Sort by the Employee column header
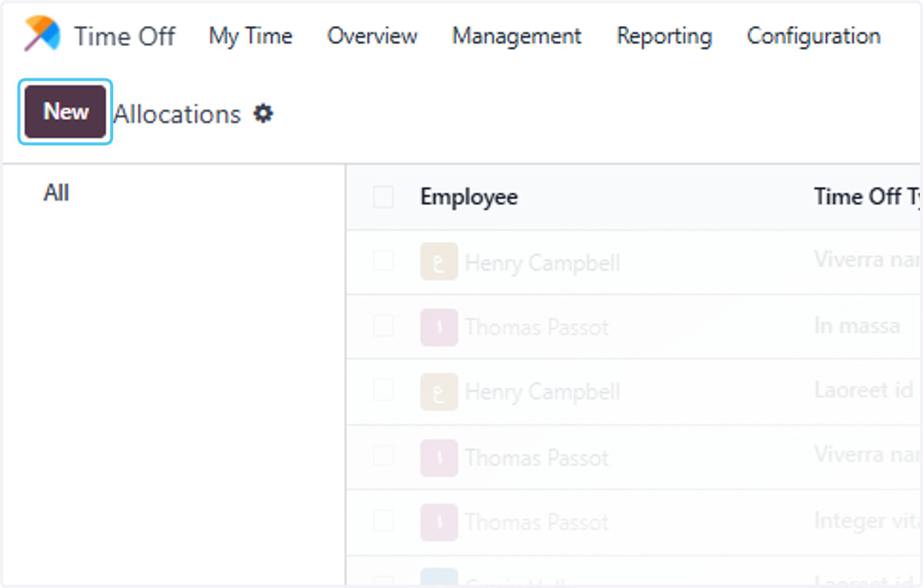923x588 pixels. point(469,197)
